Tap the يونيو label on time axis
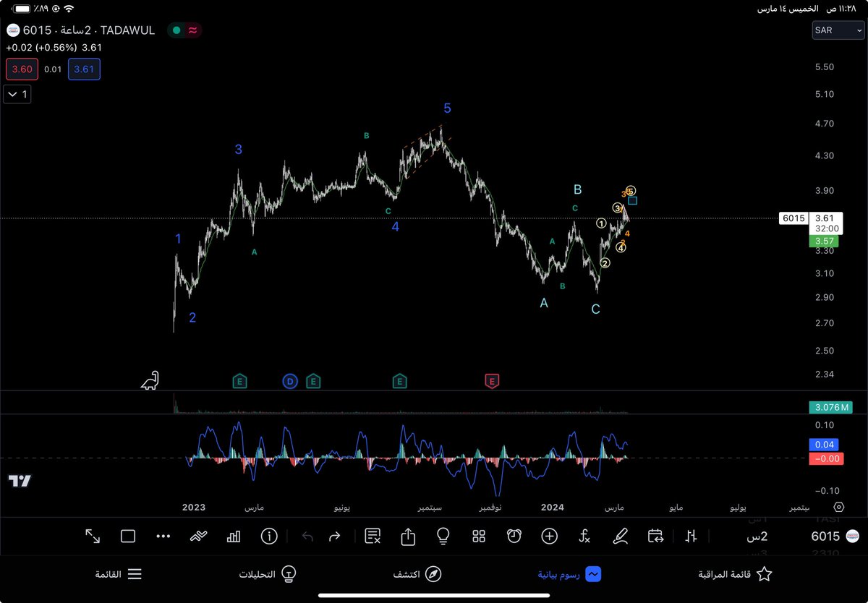 (341, 508)
